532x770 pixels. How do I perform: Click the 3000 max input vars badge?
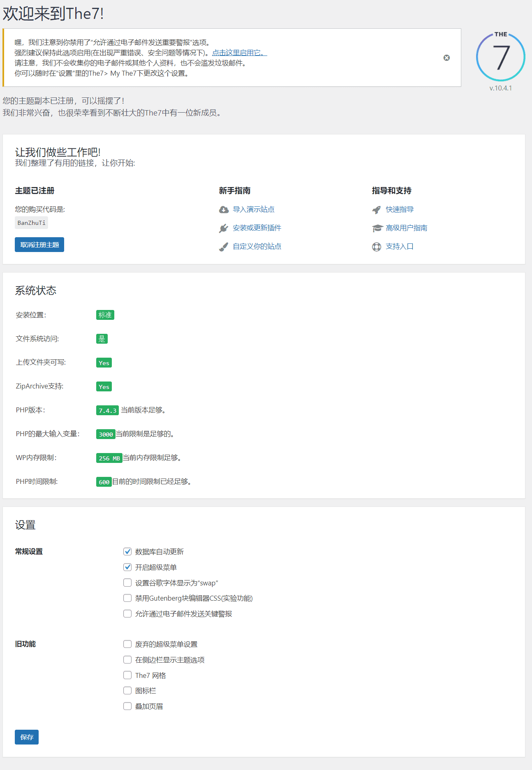click(106, 434)
